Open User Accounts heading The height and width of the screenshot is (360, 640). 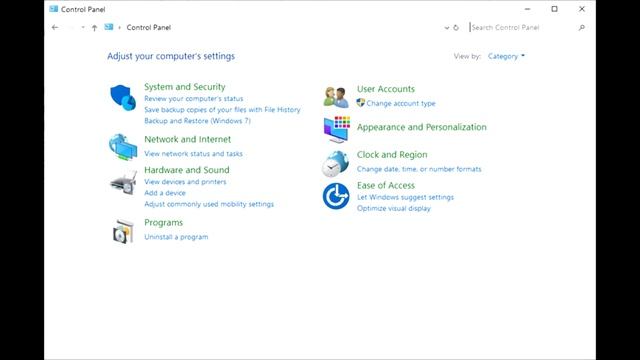click(386, 89)
